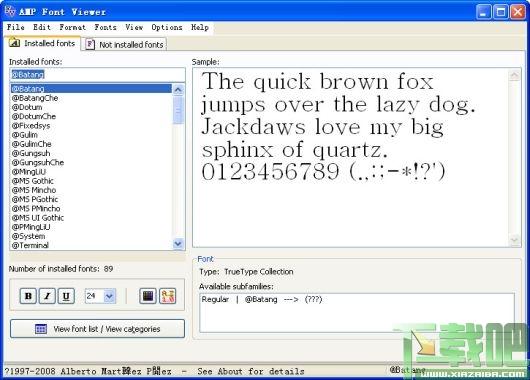Close the AMP Font Viewer window
Image resolution: width=530 pixels, height=380 pixels.
coord(518,12)
